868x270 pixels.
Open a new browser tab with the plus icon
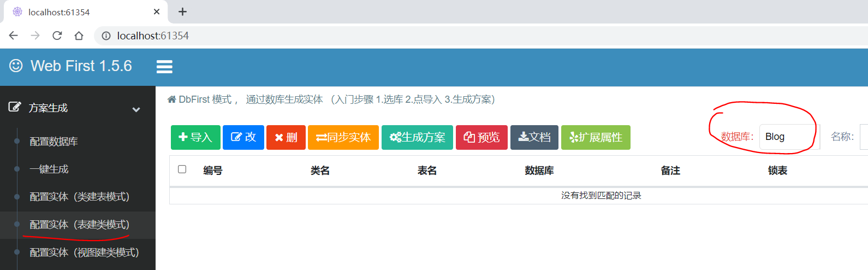tap(182, 11)
